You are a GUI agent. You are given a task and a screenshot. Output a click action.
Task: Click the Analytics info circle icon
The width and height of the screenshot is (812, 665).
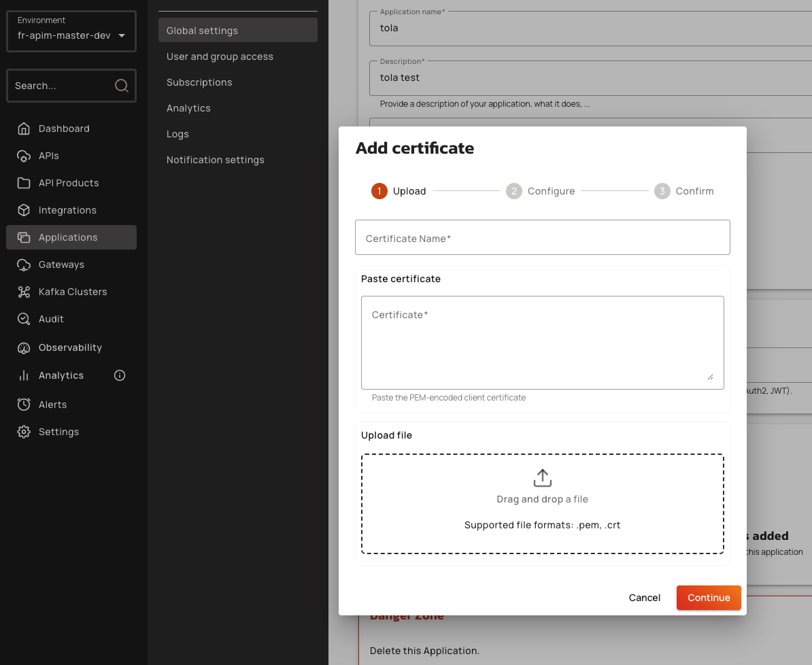tap(120, 375)
